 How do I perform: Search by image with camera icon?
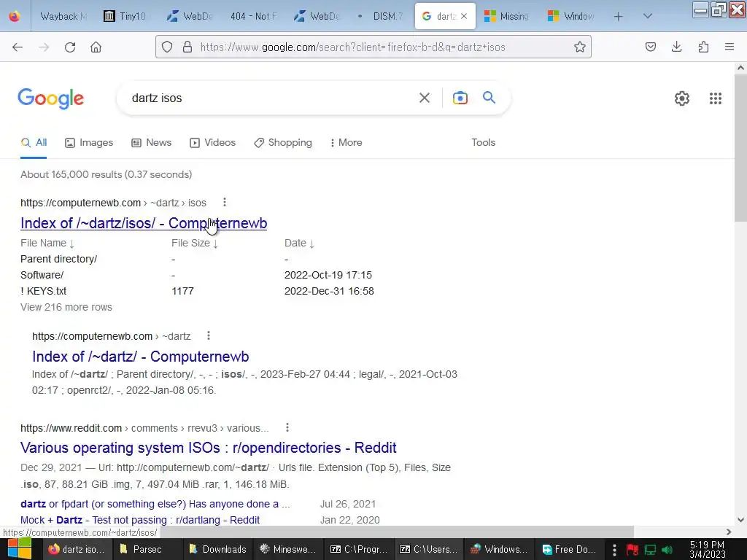coord(460,98)
